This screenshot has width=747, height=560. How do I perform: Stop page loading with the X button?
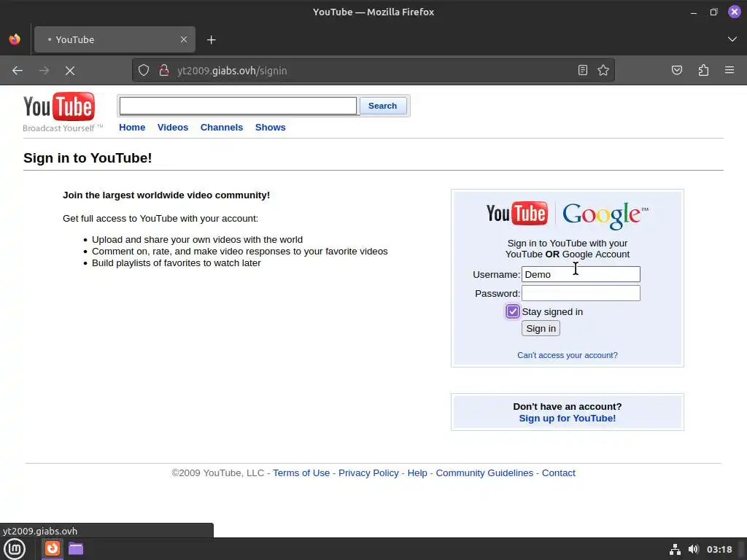70,71
